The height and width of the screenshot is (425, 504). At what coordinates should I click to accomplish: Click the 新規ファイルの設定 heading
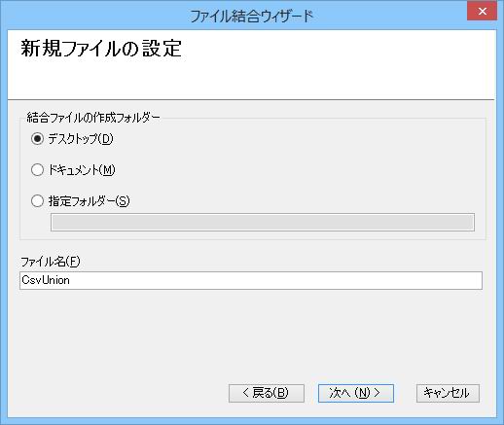click(101, 49)
